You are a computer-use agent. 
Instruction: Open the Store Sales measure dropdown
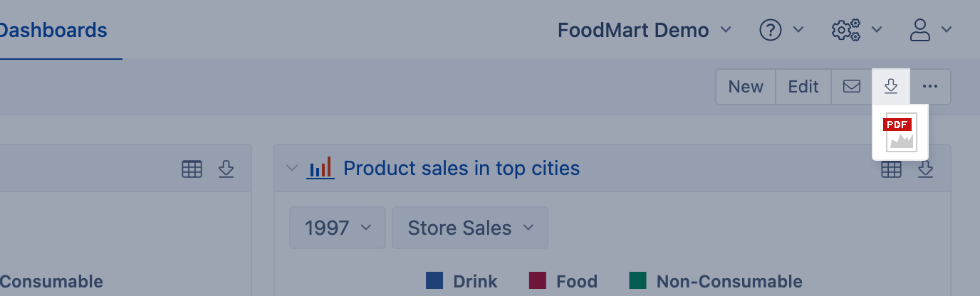tap(470, 228)
